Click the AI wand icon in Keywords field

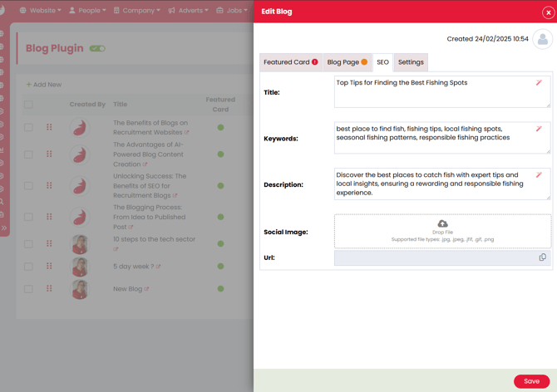click(539, 130)
